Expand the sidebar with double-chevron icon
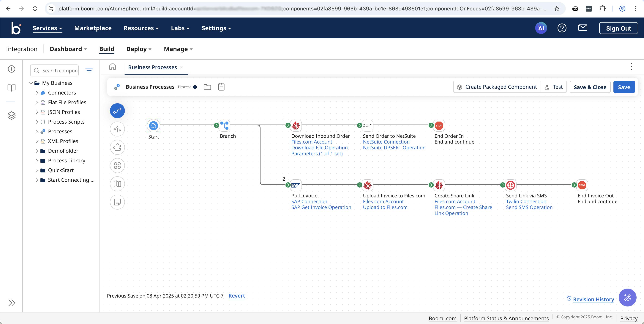Viewport: 644px width, 324px height. [x=12, y=303]
